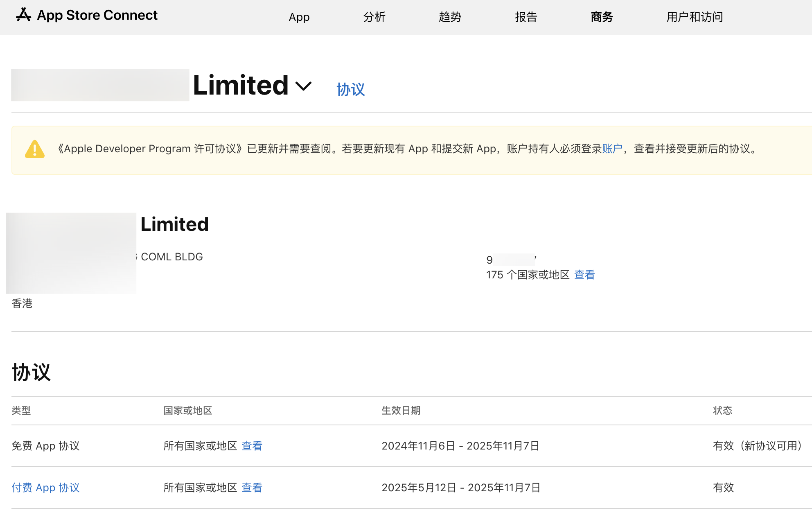Select the date 2024年11月6日 - 2025年11月7日
Screen dimensions: 812x515
460,446
